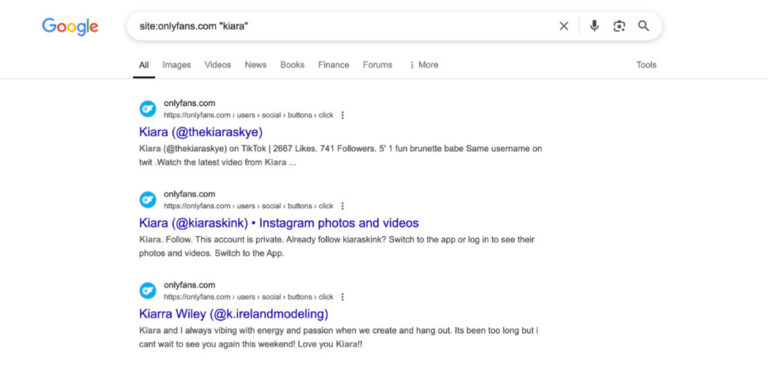Open the search Tools options
Screen dimensions: 768x369
[x=646, y=65]
